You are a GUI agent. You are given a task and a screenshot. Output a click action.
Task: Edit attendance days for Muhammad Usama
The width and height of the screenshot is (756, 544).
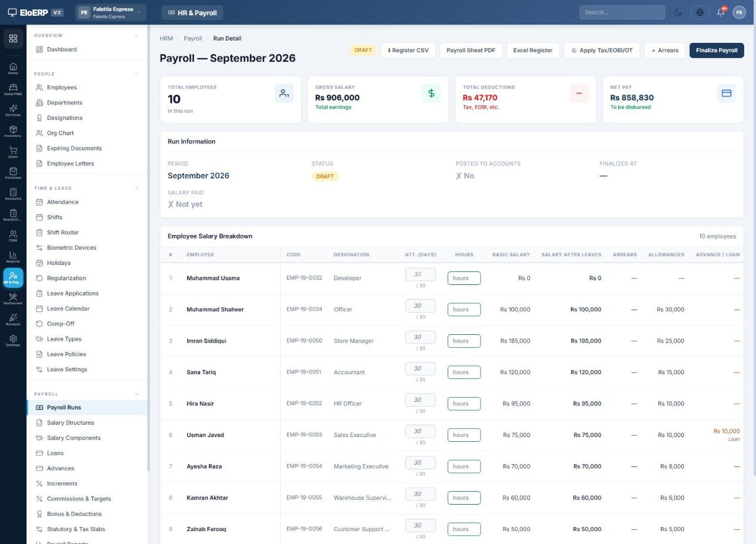(420, 274)
